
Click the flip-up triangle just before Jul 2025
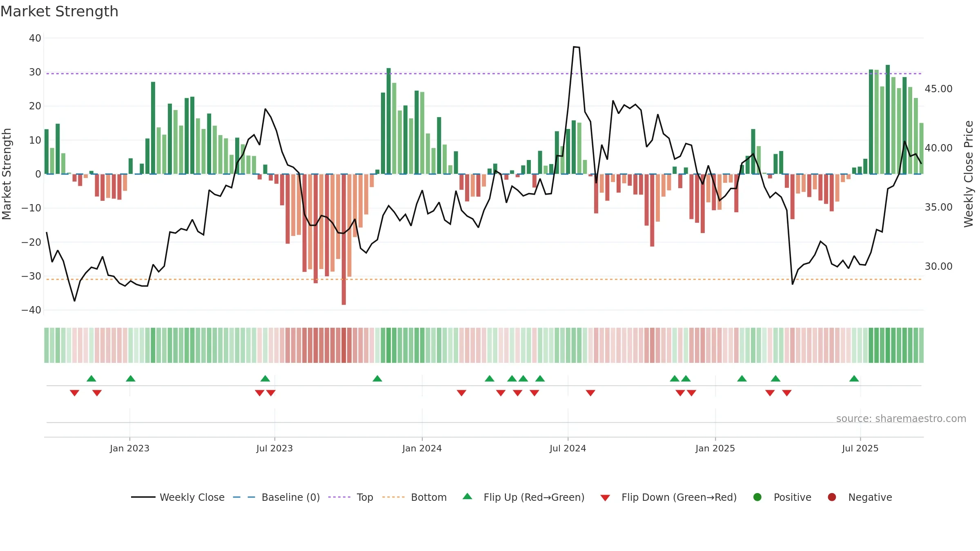pos(854,378)
